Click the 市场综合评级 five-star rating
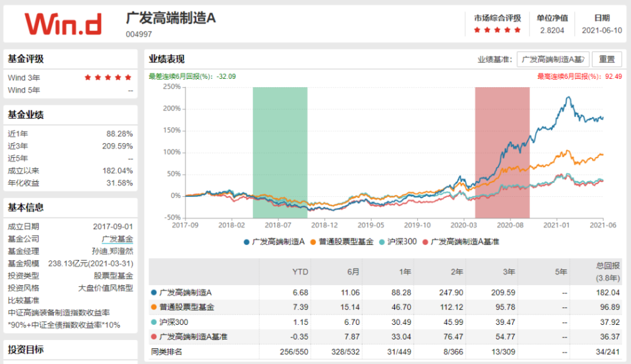Screen dimensions: 631x364 [497, 30]
